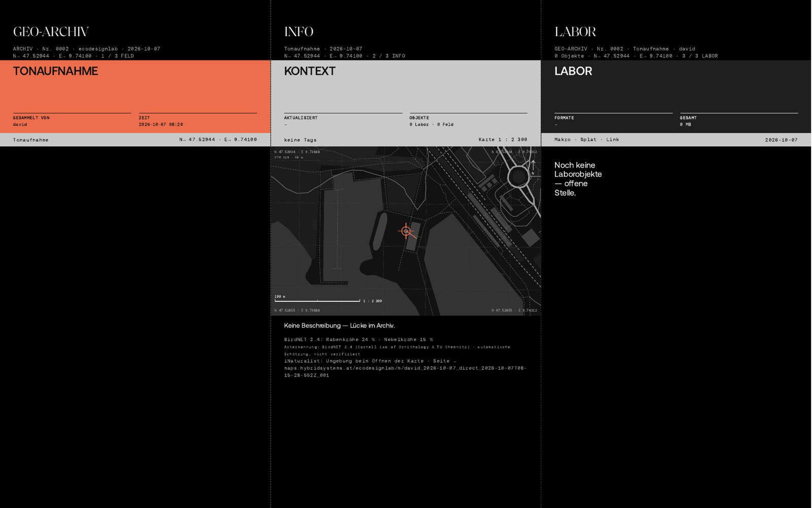
Task: Click the 'keine Tags' label
Action: (300, 140)
